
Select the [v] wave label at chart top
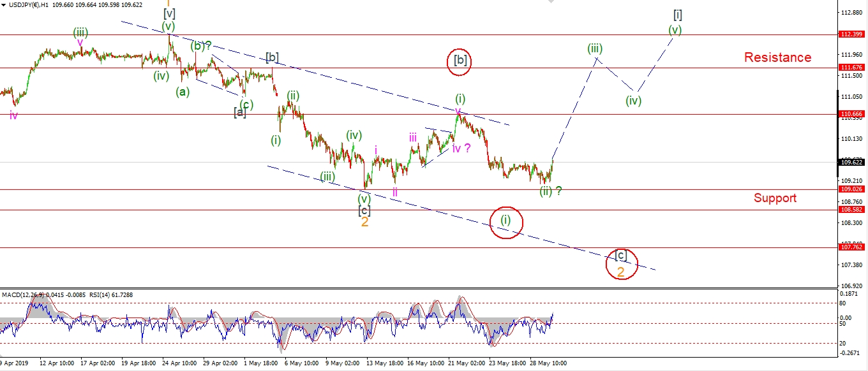[169, 13]
